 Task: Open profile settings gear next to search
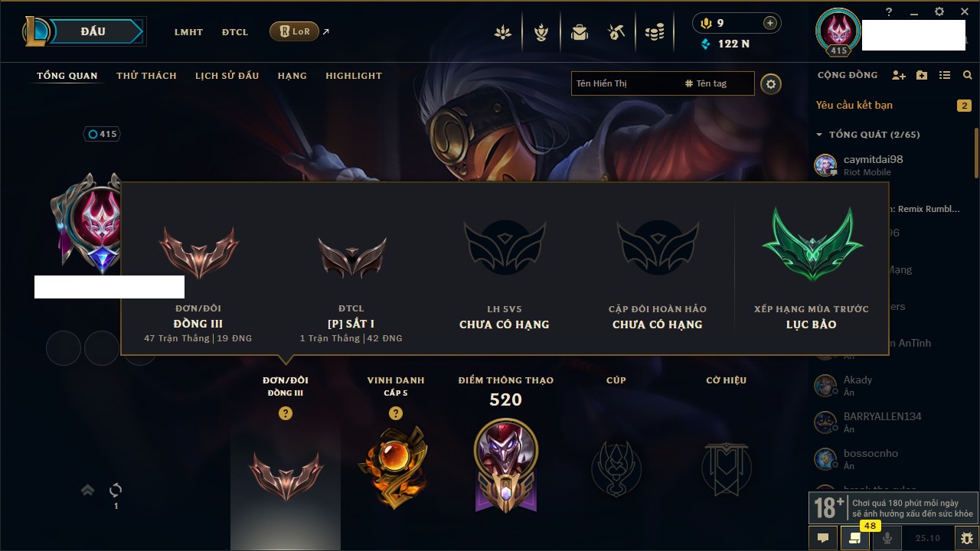pyautogui.click(x=771, y=83)
